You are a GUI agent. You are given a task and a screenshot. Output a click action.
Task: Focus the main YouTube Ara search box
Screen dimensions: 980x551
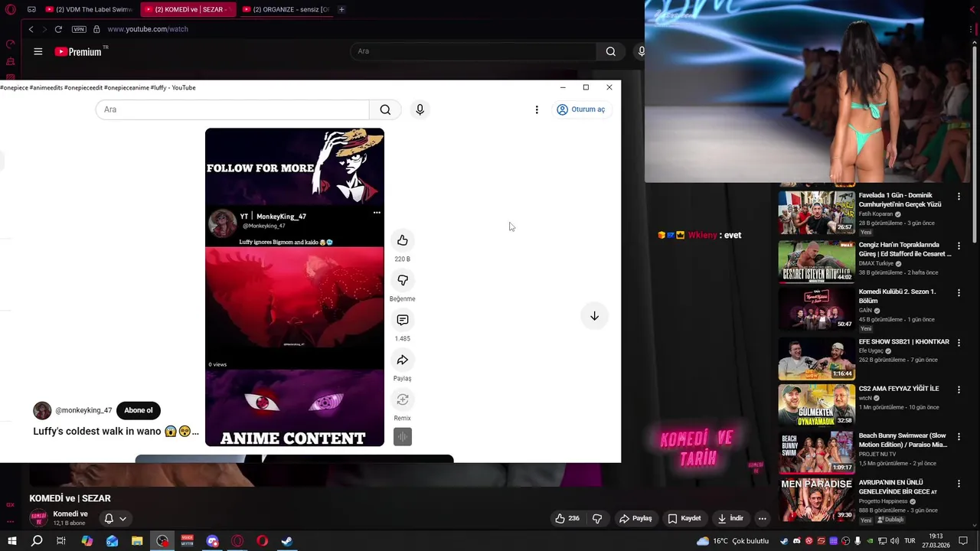point(473,51)
